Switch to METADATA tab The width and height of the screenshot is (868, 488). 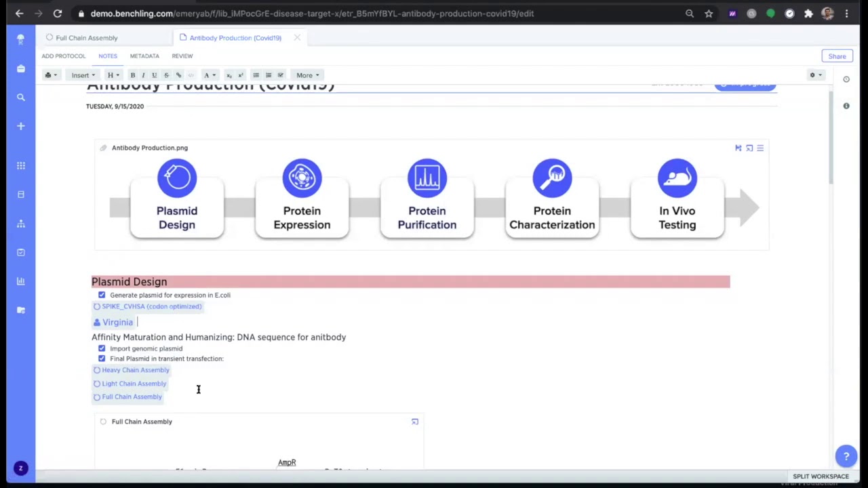[x=144, y=56]
